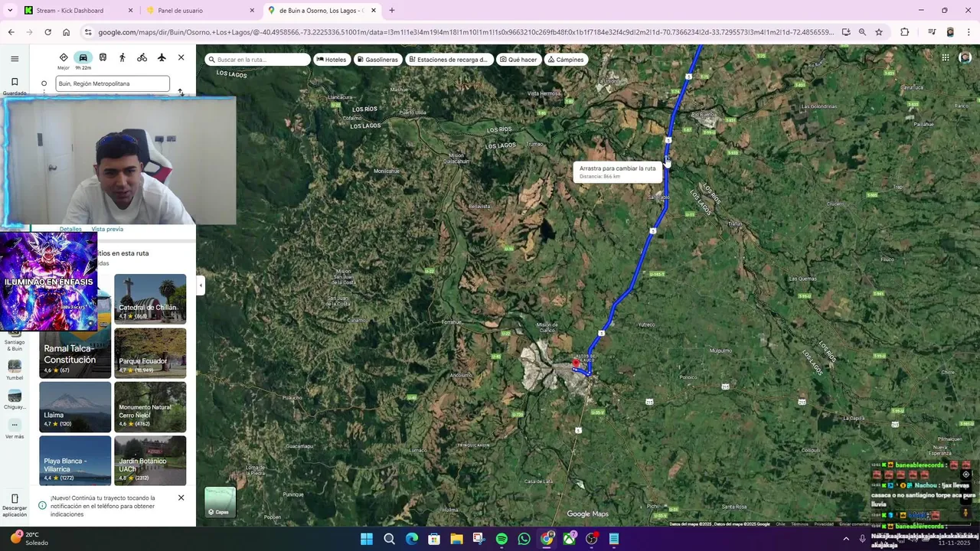Show hidden tray icons
This screenshot has width=980, height=551.
pos(846,539)
